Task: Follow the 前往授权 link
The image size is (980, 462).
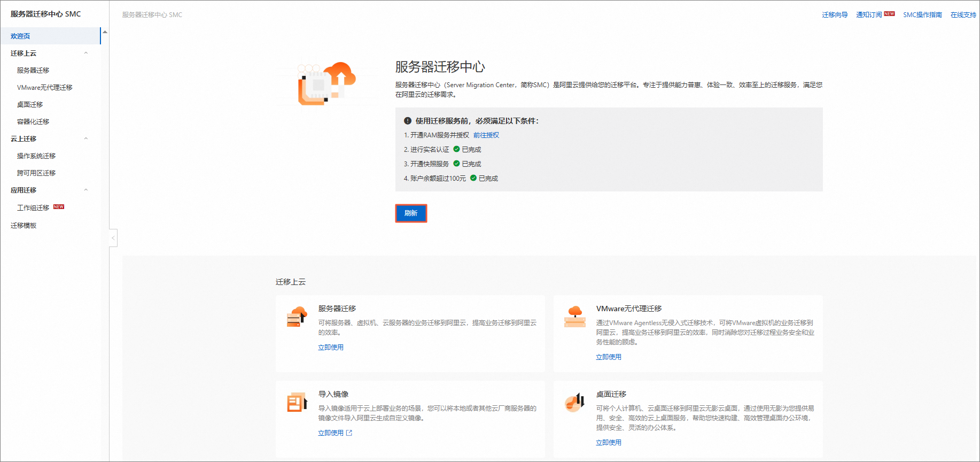Action: [x=486, y=135]
